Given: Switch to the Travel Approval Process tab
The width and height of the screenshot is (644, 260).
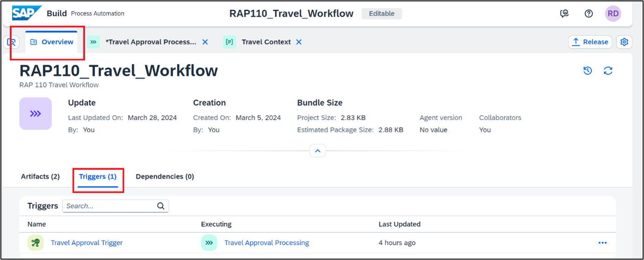Looking at the screenshot, I should pyautogui.click(x=151, y=42).
